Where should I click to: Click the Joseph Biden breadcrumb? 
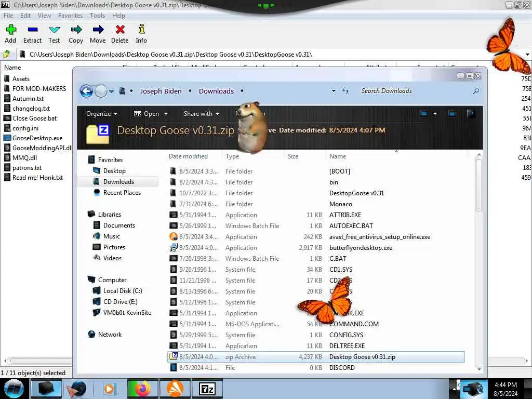pos(161,91)
